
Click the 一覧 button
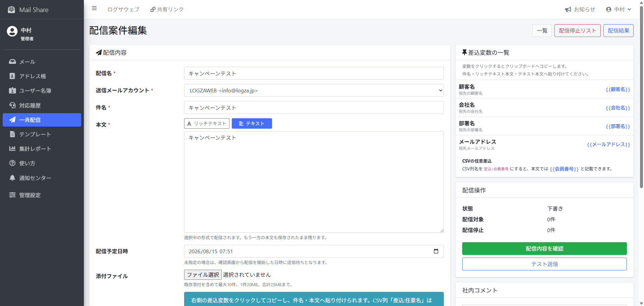(542, 31)
